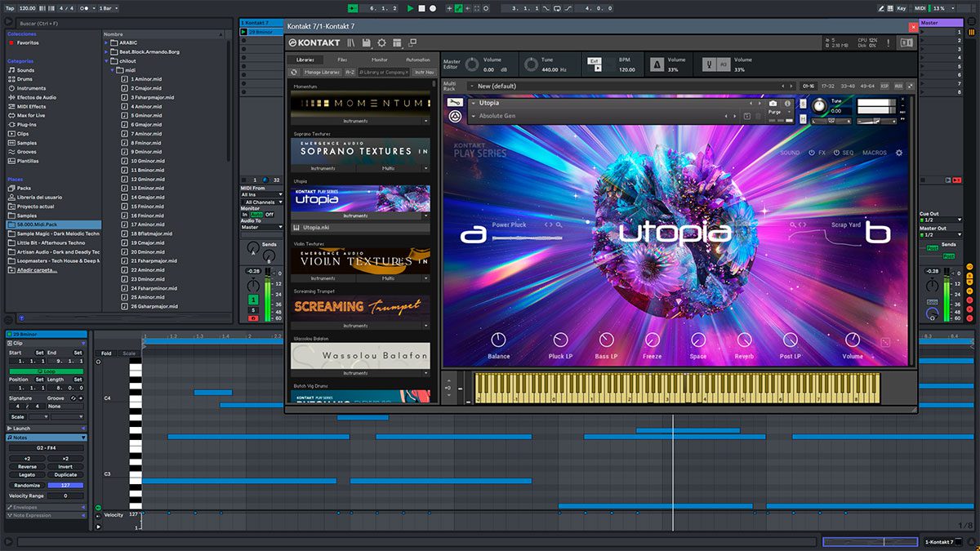
Task: Click the Invert notes button
Action: (65, 467)
